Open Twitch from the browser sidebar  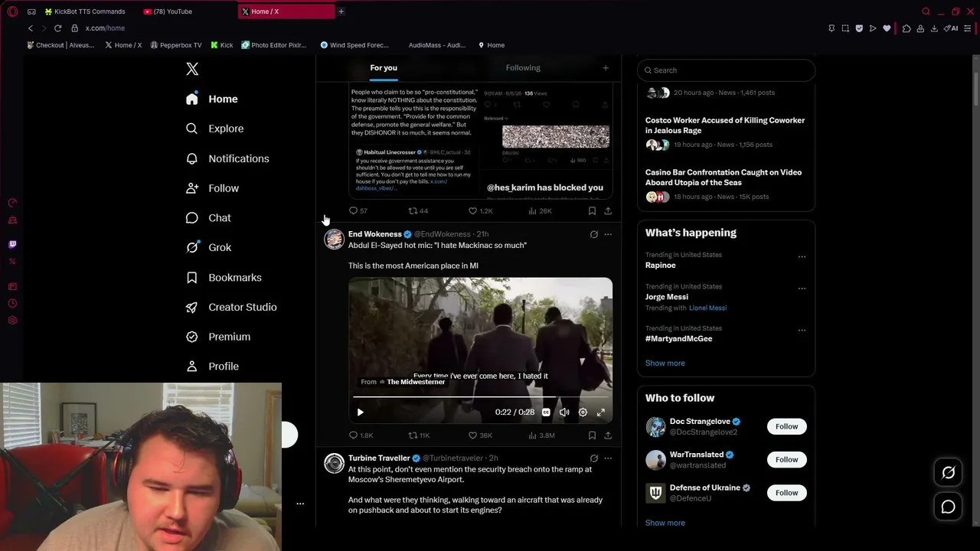tap(12, 244)
